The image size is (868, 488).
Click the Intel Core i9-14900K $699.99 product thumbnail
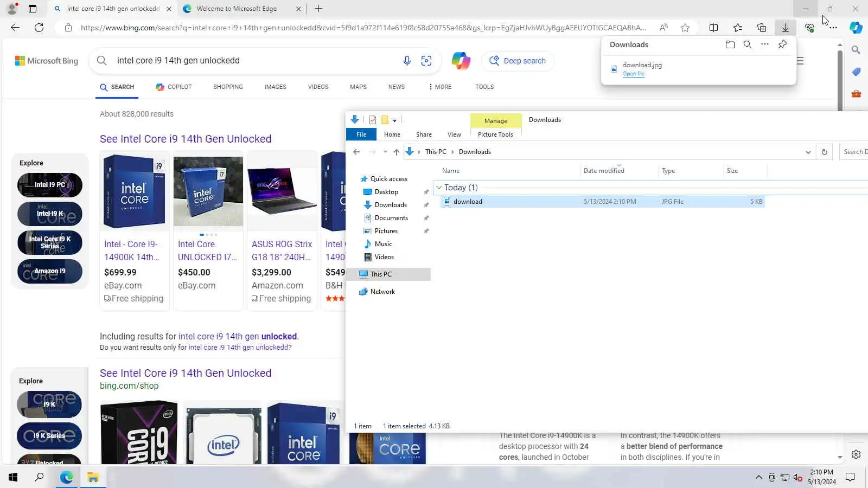(x=135, y=191)
